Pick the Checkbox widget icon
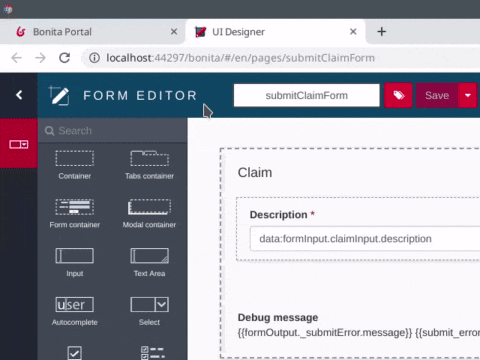The image size is (480, 360). [75, 353]
